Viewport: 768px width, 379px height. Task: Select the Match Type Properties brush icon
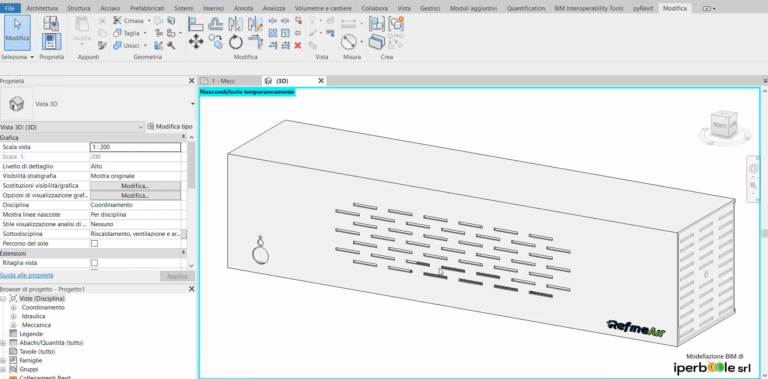click(102, 46)
